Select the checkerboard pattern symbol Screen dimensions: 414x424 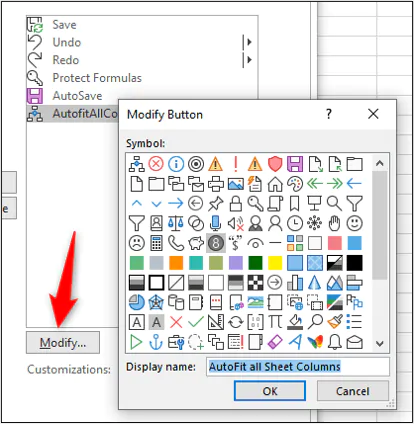pyautogui.click(x=255, y=283)
